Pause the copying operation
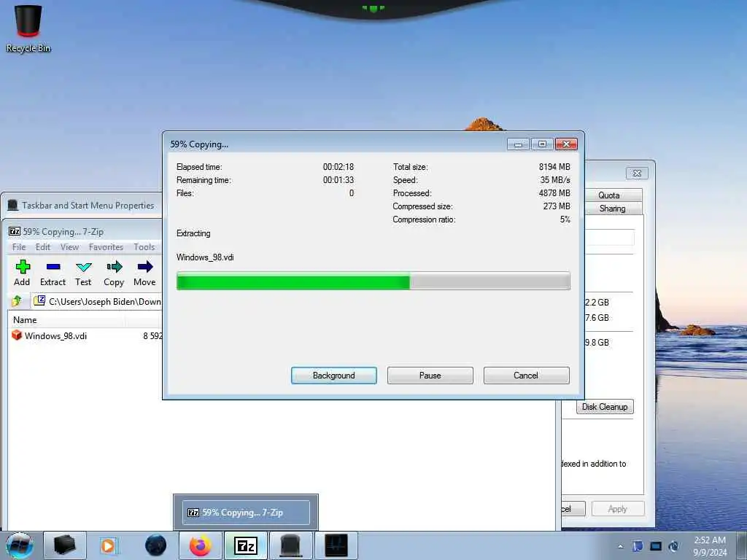The height and width of the screenshot is (560, 747). click(430, 376)
